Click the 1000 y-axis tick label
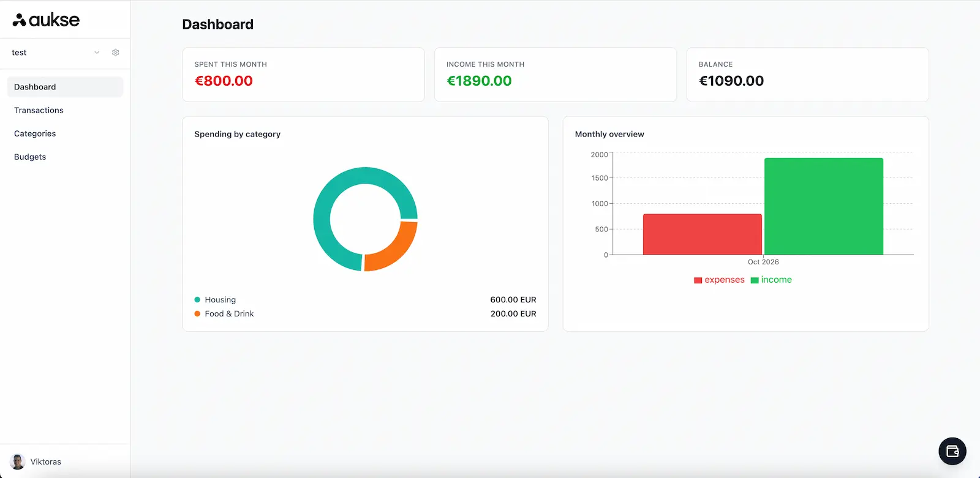Viewport: 980px width, 478px height. [600, 204]
